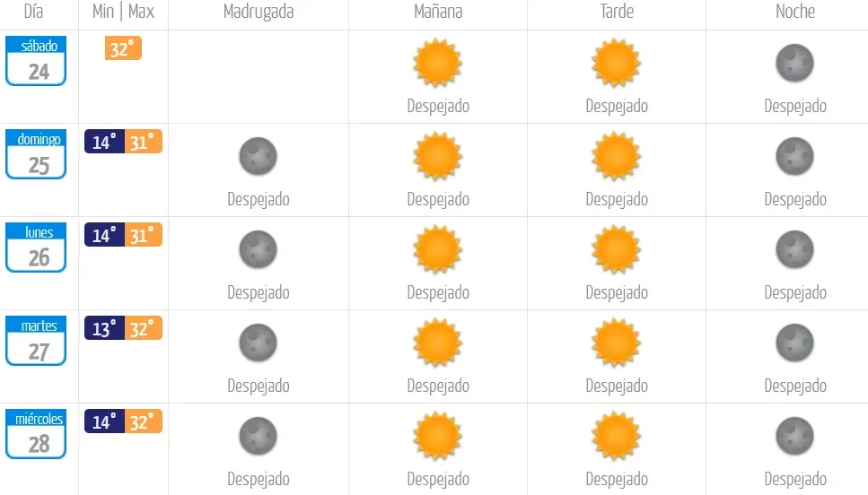Click the sun icon for domingo Tarde
Screen dimensions: 868x495
pyautogui.click(x=616, y=156)
